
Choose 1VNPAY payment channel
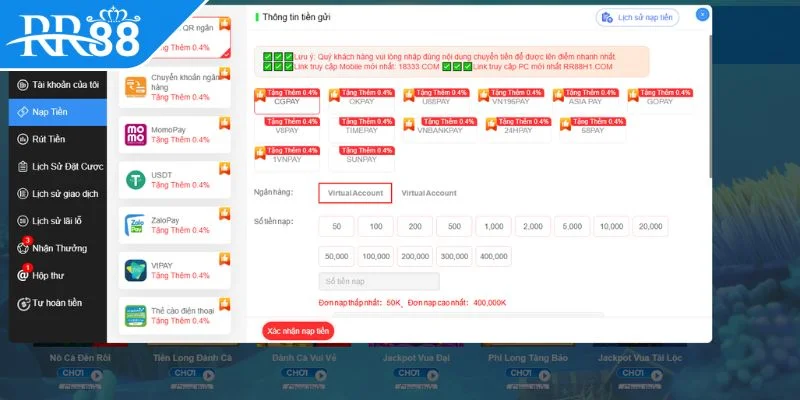click(x=287, y=159)
